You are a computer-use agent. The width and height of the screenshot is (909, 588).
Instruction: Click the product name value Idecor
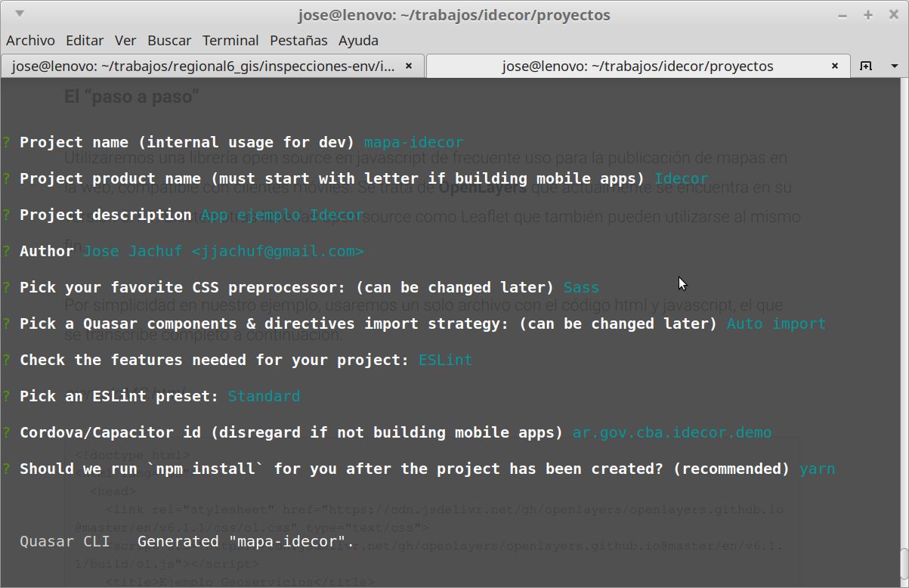coord(682,178)
